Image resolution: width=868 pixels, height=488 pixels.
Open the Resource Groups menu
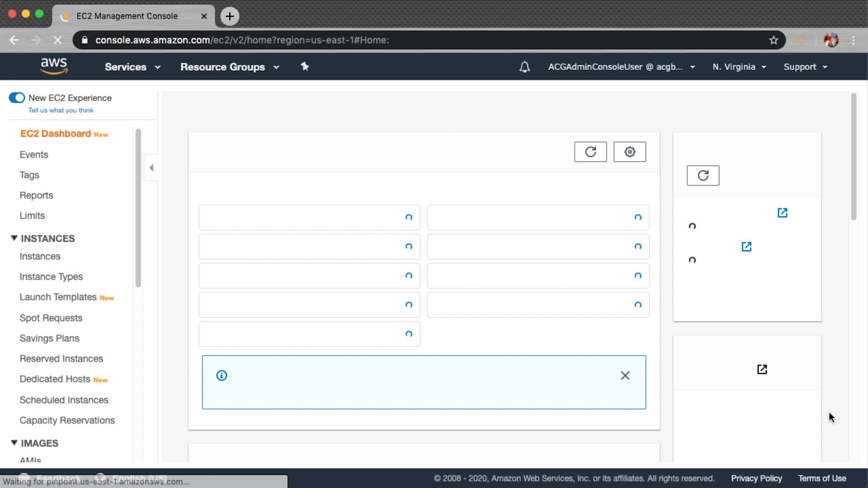(x=230, y=67)
